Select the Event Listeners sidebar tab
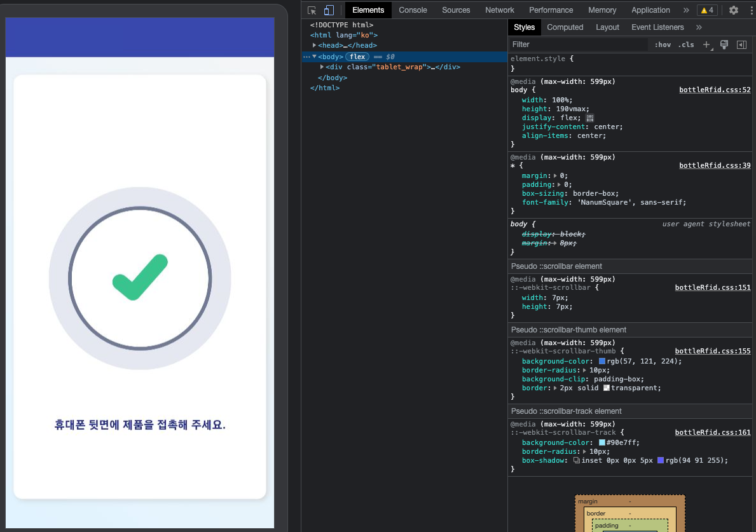The height and width of the screenshot is (532, 756). (x=657, y=27)
